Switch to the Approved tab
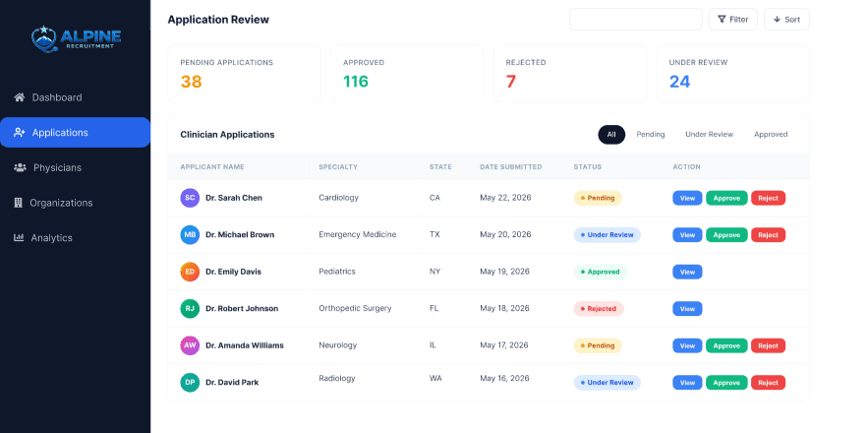Image resolution: width=868 pixels, height=433 pixels. click(x=771, y=135)
